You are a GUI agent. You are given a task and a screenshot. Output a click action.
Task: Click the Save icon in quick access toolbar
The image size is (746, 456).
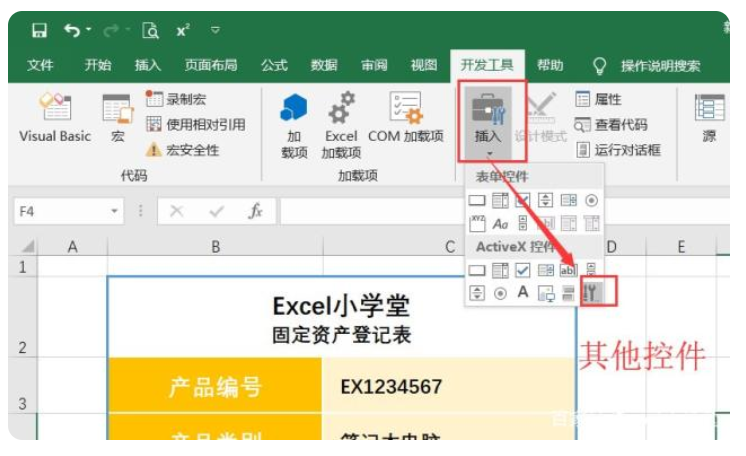click(39, 30)
